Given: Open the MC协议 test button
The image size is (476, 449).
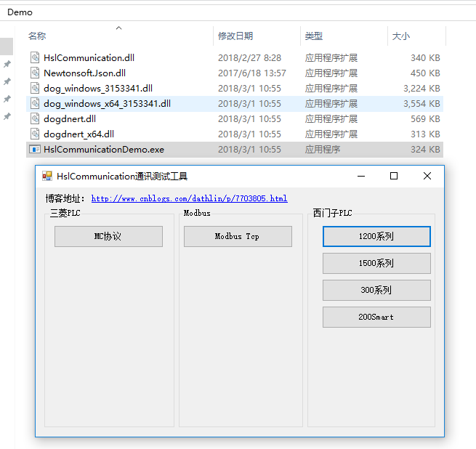Looking at the screenshot, I should tap(108, 236).
